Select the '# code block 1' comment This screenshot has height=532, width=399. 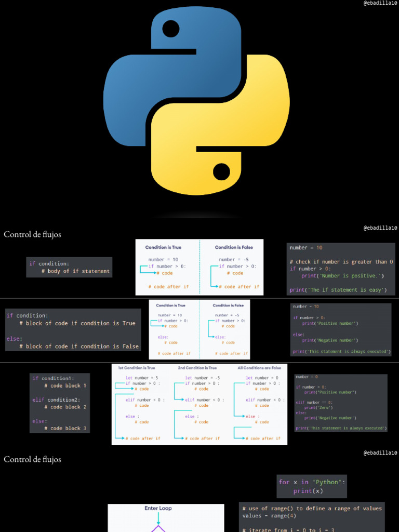pos(65,386)
